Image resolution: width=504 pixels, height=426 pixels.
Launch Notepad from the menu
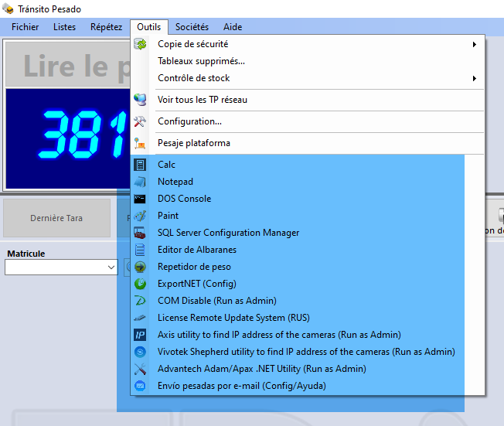click(x=308, y=182)
